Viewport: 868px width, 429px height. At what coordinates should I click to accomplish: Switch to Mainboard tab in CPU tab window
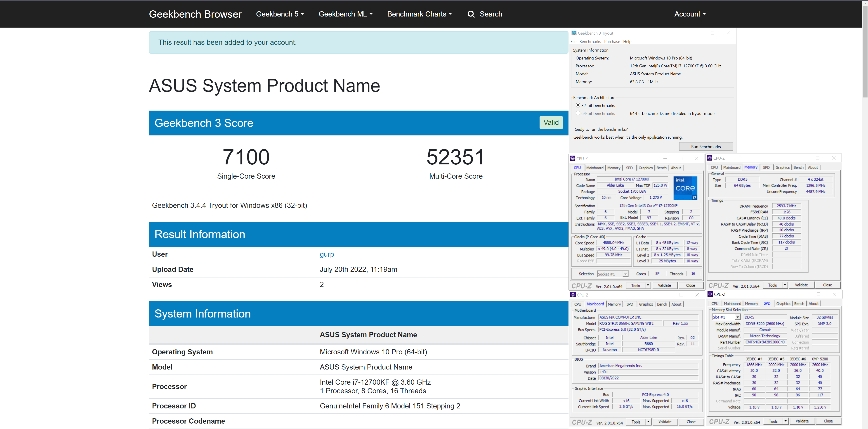click(595, 168)
